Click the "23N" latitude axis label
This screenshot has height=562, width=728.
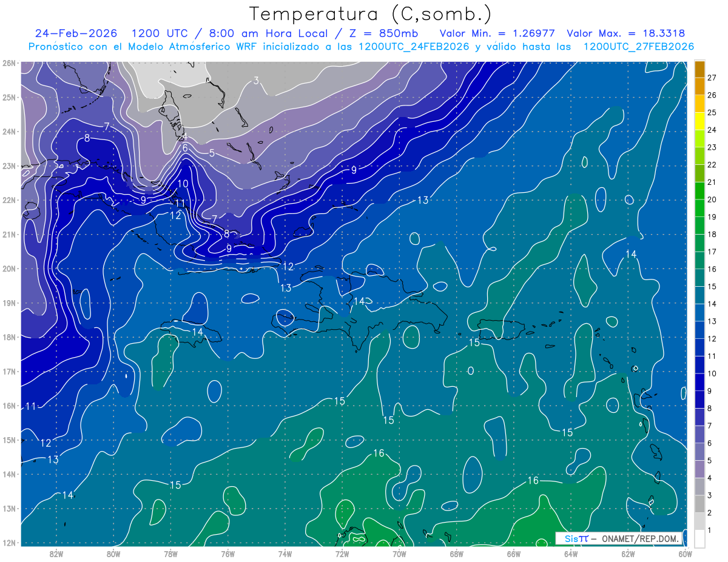[x=8, y=166]
